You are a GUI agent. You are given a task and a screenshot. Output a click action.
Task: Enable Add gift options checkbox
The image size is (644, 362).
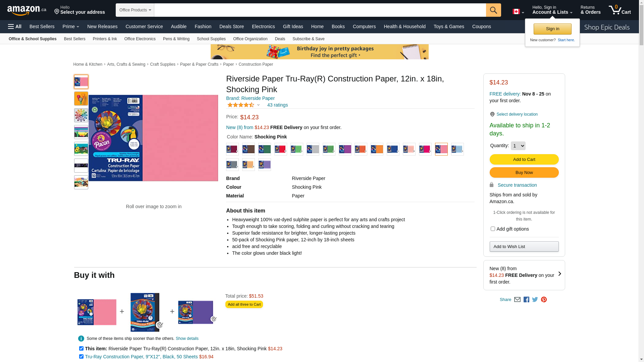point(493,229)
